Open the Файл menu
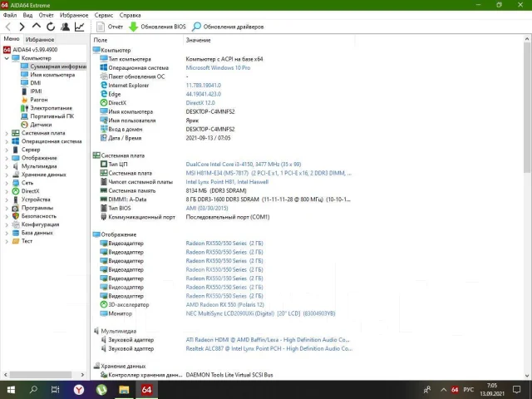This screenshot has height=399, width=532. click(10, 15)
